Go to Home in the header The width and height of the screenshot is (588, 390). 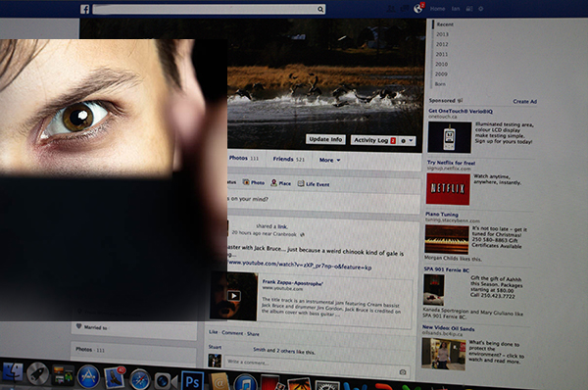click(x=437, y=9)
